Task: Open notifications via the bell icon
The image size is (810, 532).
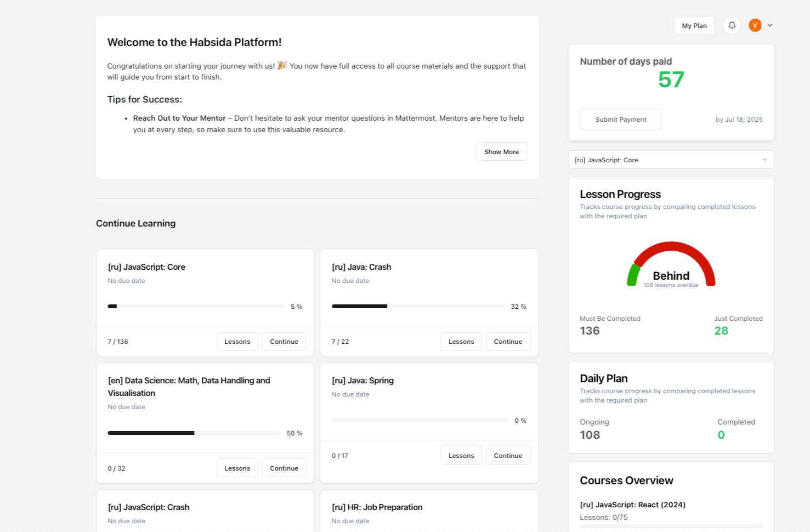Action: [x=732, y=25]
